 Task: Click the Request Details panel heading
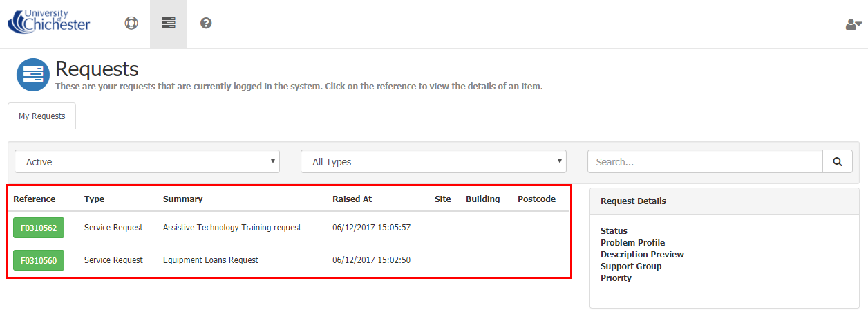click(633, 201)
